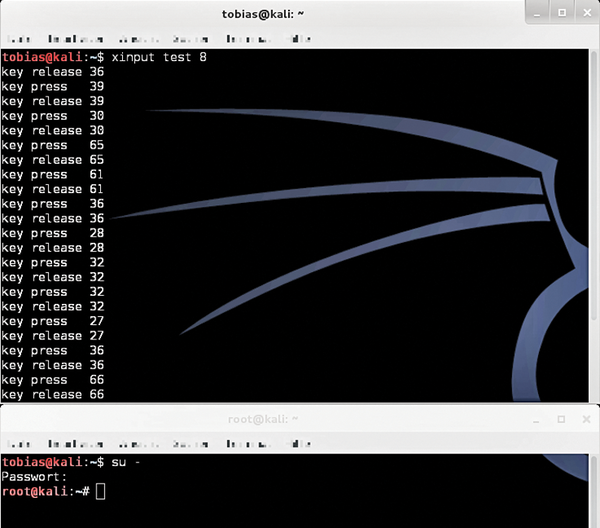Open the Bearbeiten (Edit) menu in tobias@kali window
Image resolution: width=600 pixels, height=528 pixels.
coord(75,39)
